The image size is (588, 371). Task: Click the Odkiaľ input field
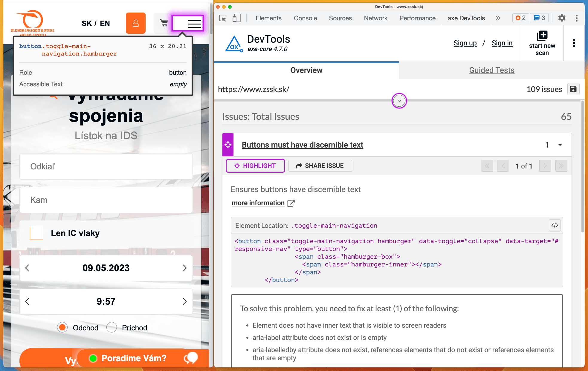[x=106, y=166]
